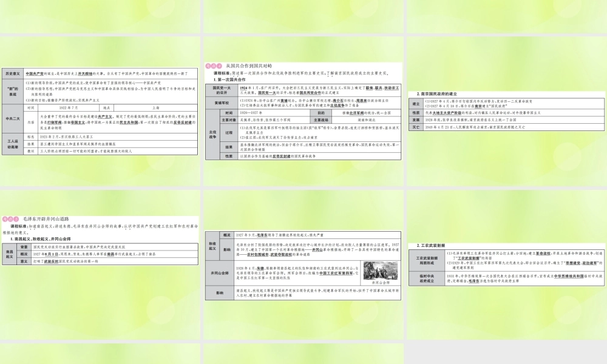Click the 过程 label in 北伐战争
This screenshot has height=364, width=607.
tap(228, 133)
